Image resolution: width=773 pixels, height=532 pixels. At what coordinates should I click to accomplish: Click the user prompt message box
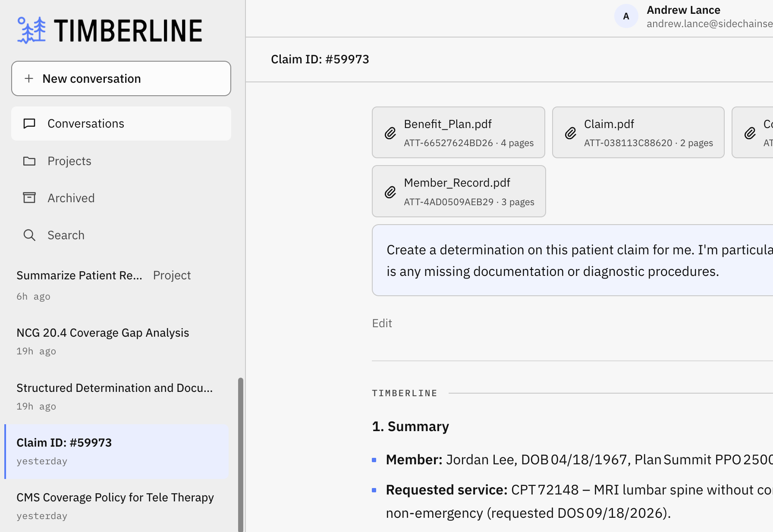[x=572, y=260]
